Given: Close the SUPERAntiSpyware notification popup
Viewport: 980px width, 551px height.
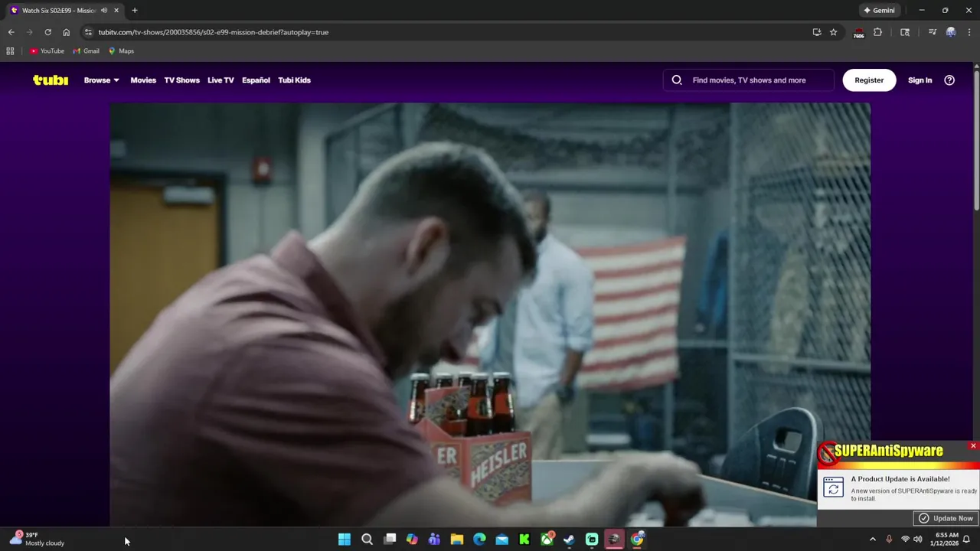Looking at the screenshot, I should (973, 445).
